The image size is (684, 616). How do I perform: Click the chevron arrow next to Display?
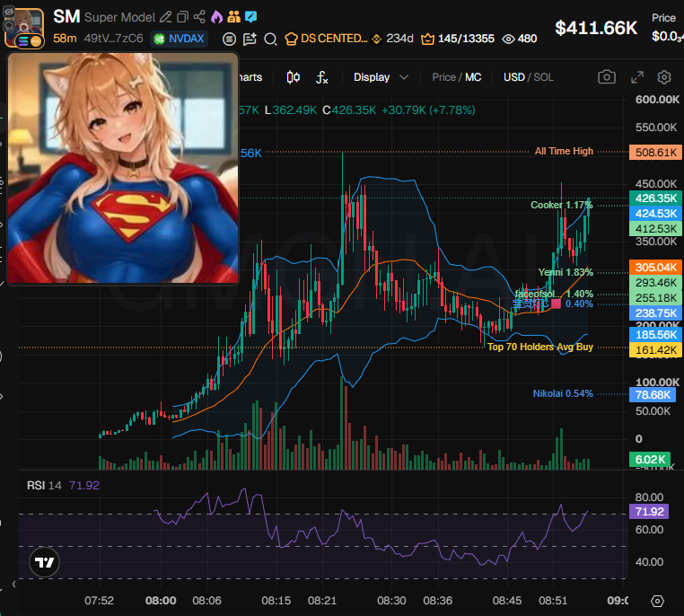pos(404,77)
